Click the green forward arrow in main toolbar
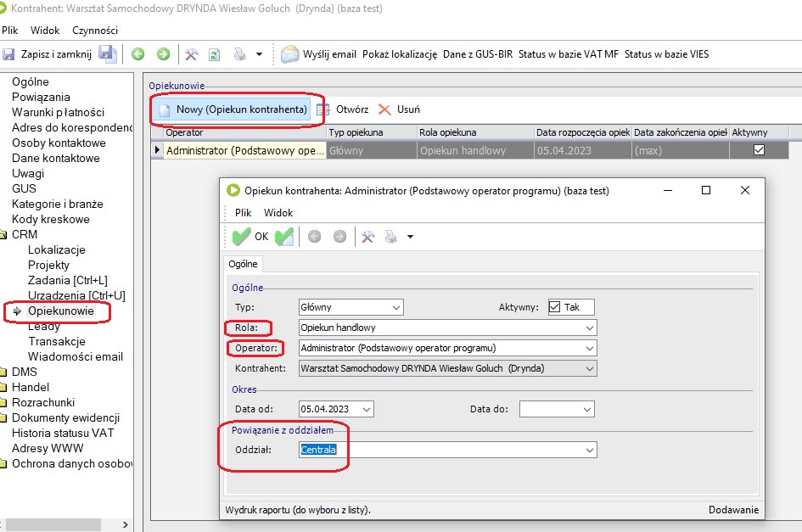Image resolution: width=802 pixels, height=532 pixels. coord(163,54)
